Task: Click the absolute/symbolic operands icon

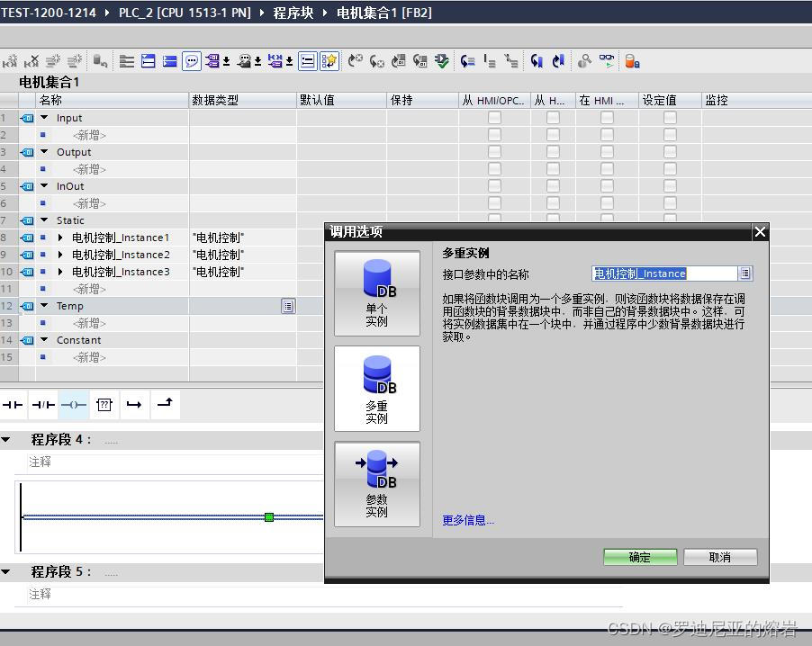Action: 212,61
